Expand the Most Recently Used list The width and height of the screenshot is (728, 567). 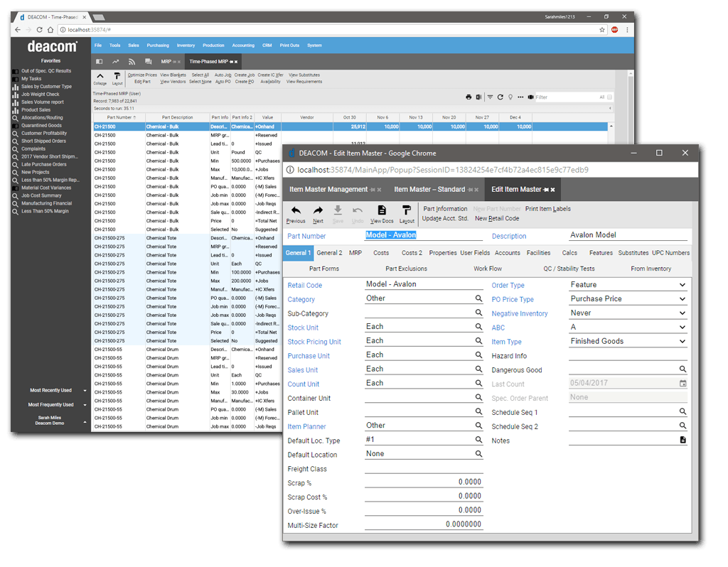click(85, 391)
